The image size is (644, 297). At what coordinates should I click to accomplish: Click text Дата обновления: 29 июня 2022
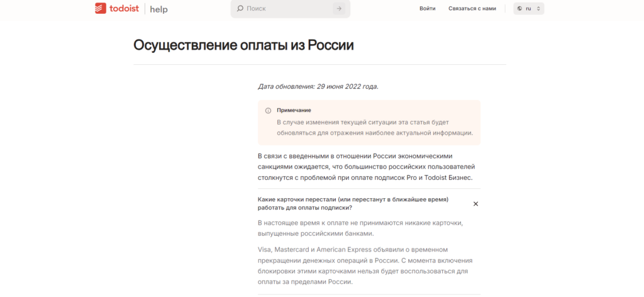pyautogui.click(x=318, y=87)
